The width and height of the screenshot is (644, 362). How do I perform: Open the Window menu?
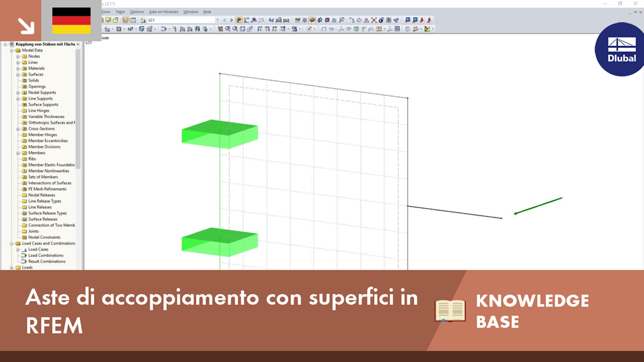tap(191, 12)
